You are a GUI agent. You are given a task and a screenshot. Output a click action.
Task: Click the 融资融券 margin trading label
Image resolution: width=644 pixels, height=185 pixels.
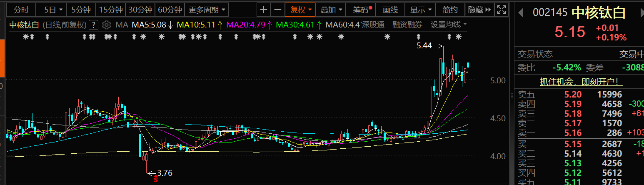(407, 25)
